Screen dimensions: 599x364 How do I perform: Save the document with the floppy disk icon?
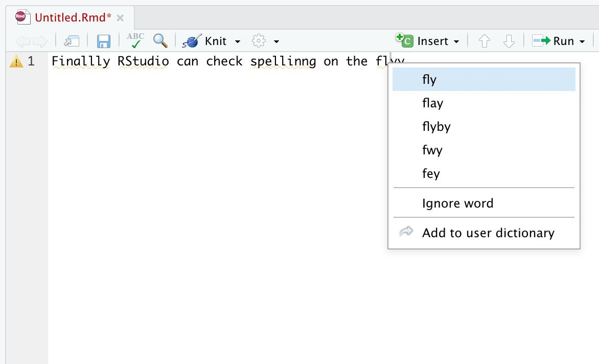104,41
